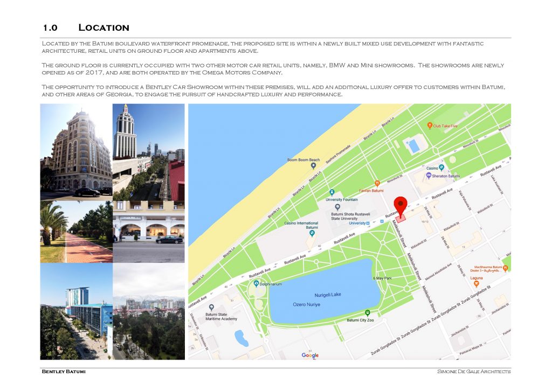Open the city skyline with mountains photo

tap(149, 311)
